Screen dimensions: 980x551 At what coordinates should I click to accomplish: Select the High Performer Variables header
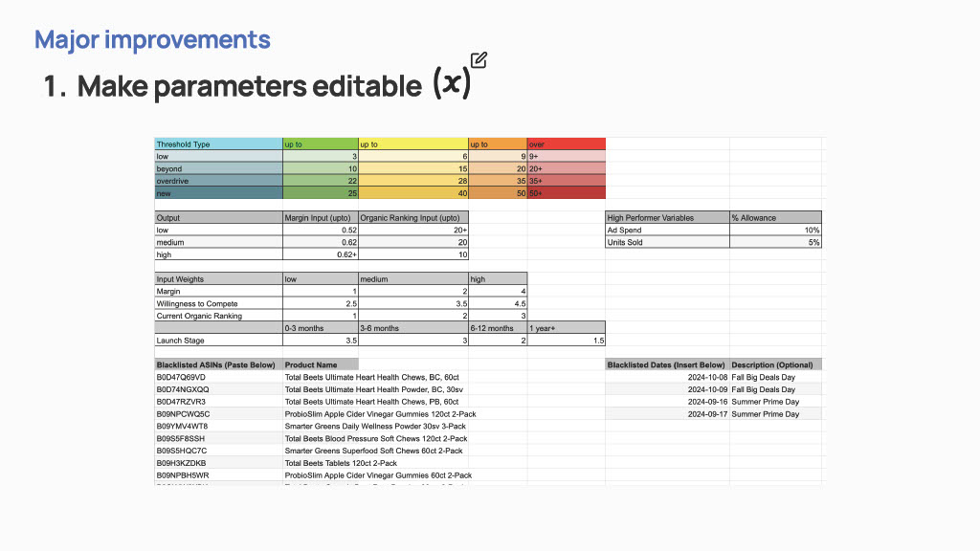(x=667, y=217)
